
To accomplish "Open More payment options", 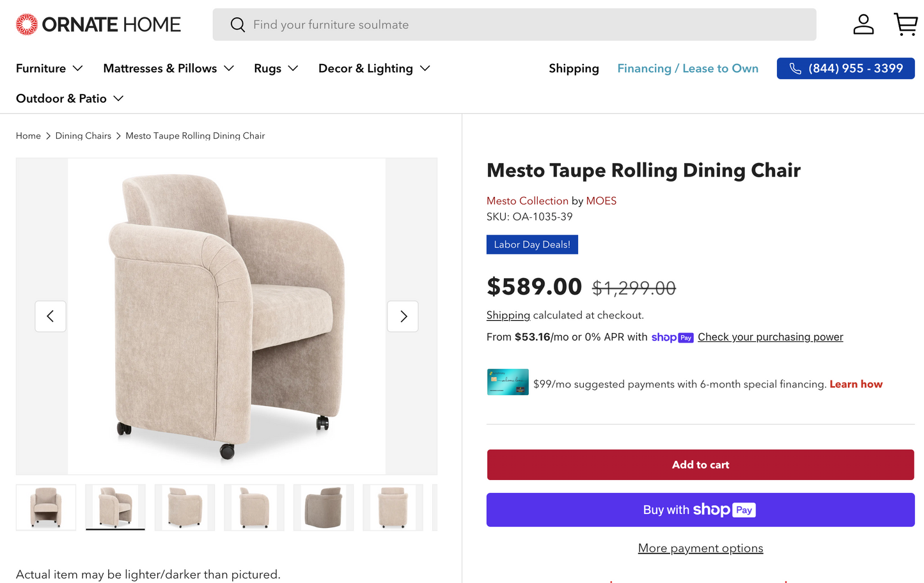I will [x=700, y=548].
